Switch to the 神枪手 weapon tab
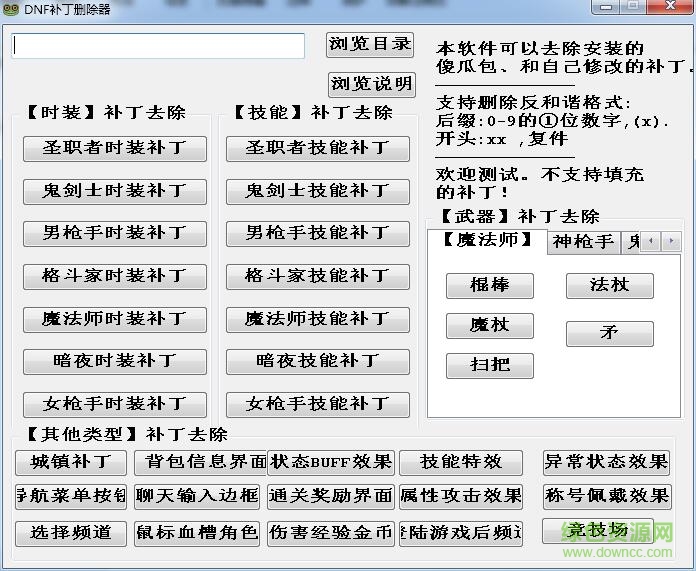This screenshot has width=696, height=571. (584, 242)
